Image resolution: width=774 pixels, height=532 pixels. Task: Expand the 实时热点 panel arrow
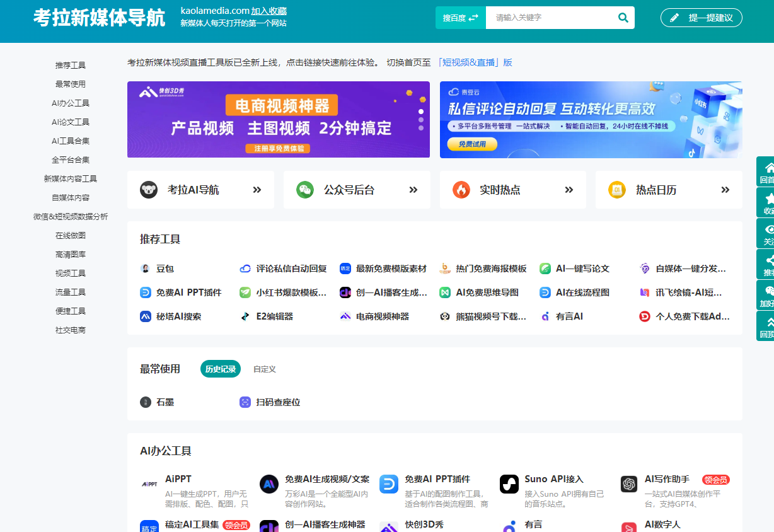click(568, 189)
